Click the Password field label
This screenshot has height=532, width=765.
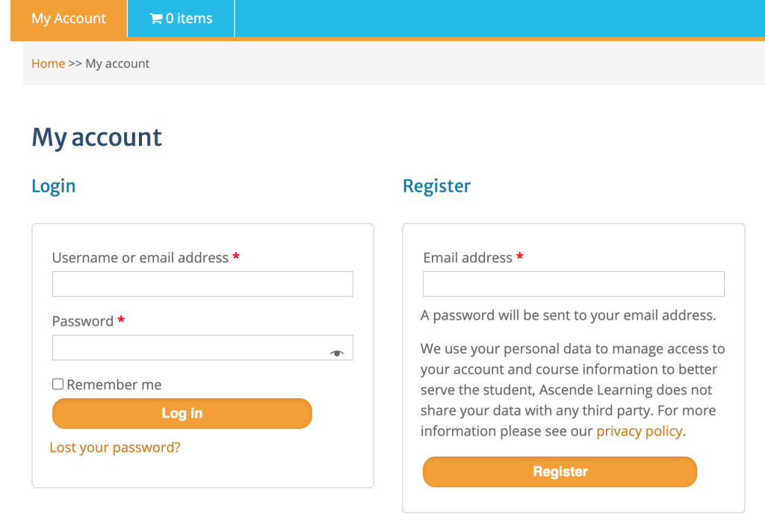click(x=83, y=321)
